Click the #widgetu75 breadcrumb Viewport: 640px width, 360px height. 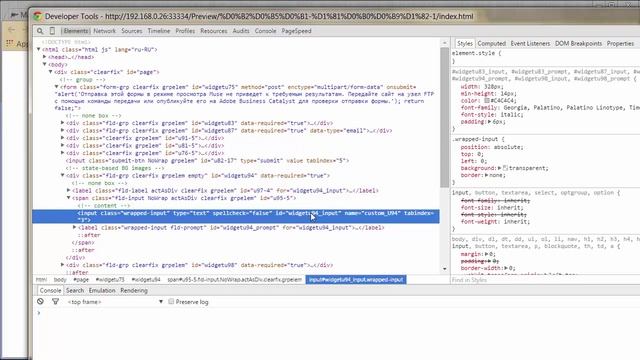tap(110, 280)
